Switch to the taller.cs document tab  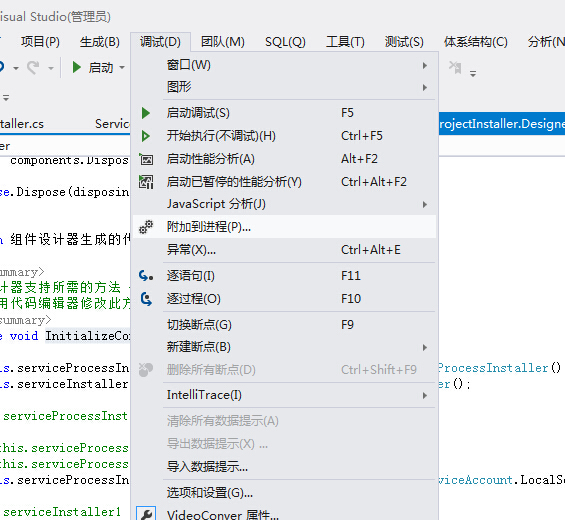coord(22,124)
